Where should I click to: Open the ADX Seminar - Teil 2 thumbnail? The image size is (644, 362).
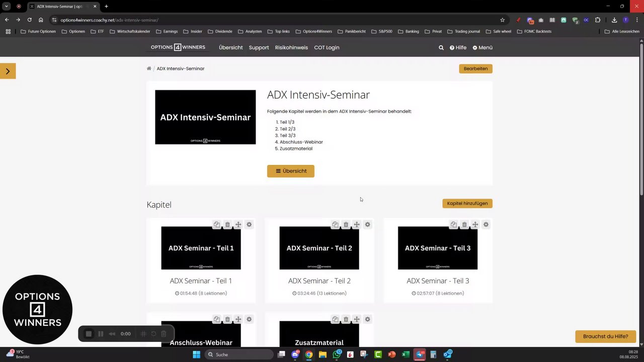(319, 248)
